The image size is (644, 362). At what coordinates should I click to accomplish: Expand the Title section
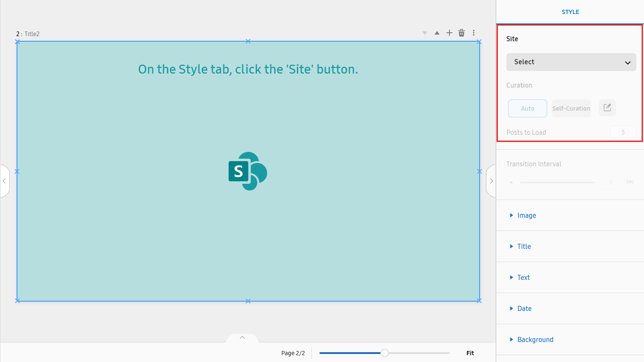pyautogui.click(x=524, y=246)
